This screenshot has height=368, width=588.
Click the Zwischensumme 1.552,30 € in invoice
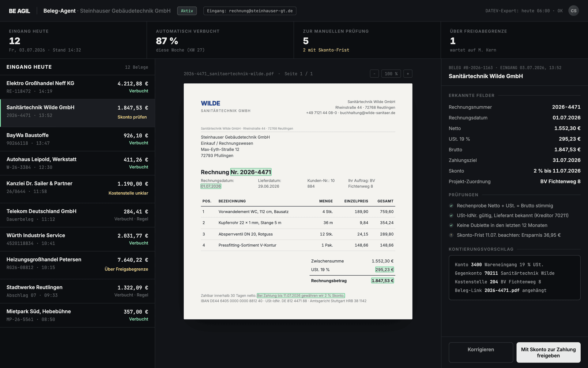[352, 261]
